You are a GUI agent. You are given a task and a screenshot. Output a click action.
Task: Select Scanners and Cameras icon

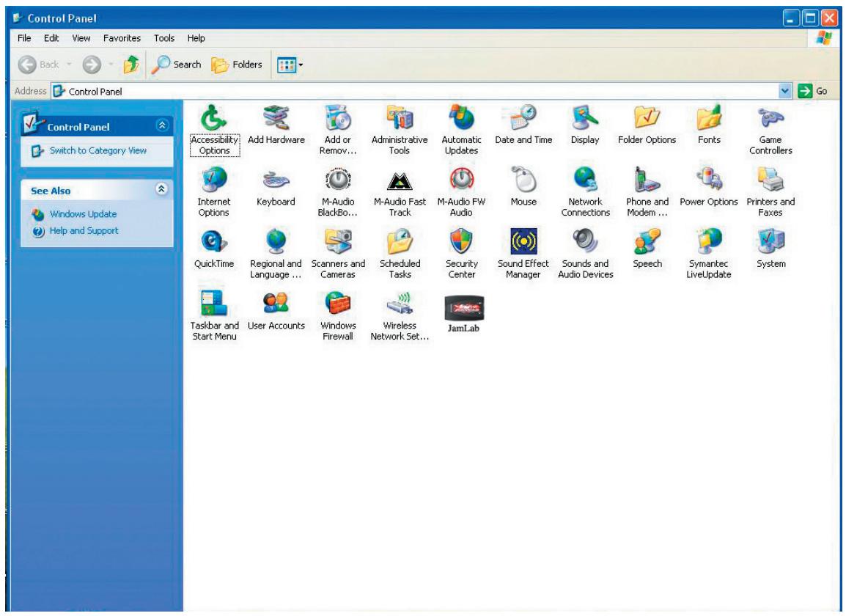pos(338,241)
